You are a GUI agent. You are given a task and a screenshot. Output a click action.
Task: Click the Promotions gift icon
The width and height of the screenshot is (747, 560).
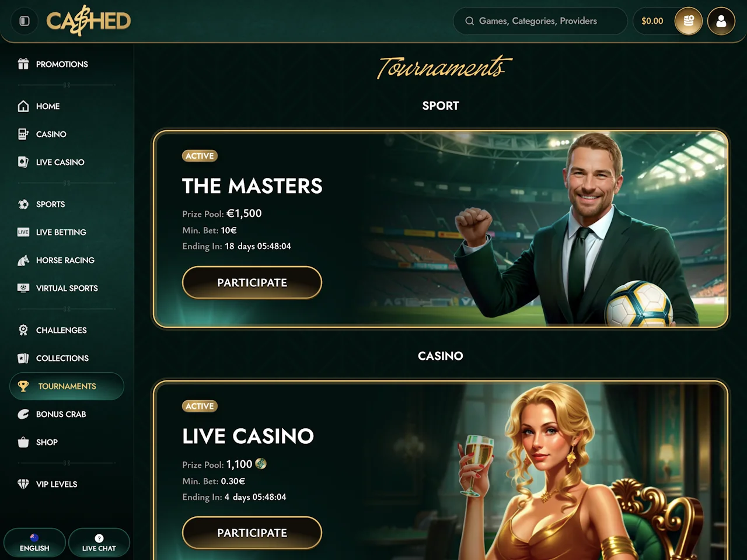pos(23,64)
